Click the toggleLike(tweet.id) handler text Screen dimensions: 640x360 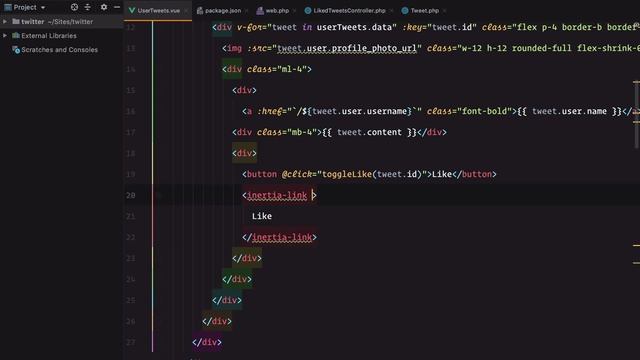pos(371,174)
